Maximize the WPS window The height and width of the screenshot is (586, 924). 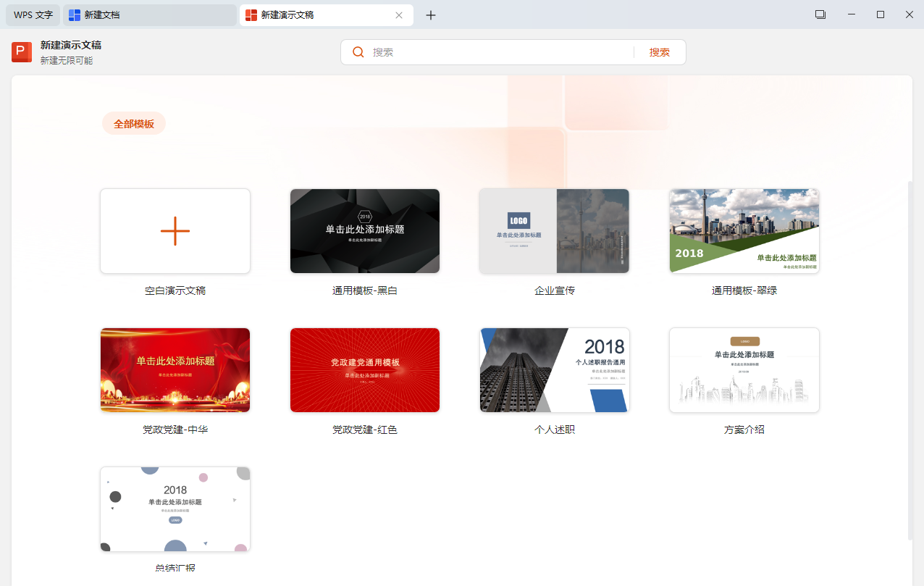pos(881,14)
